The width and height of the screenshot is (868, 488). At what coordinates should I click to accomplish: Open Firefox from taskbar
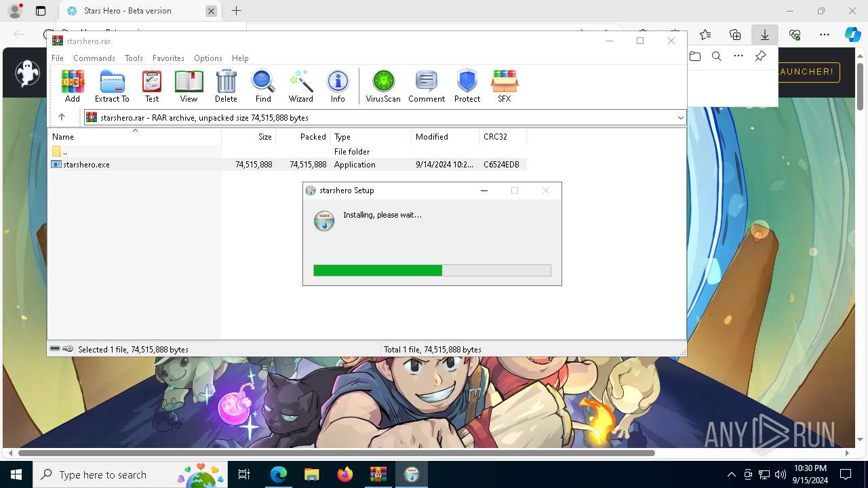345,474
